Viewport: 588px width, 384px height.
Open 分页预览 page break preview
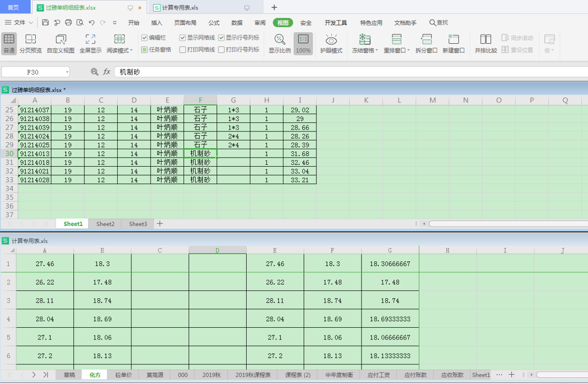30,44
